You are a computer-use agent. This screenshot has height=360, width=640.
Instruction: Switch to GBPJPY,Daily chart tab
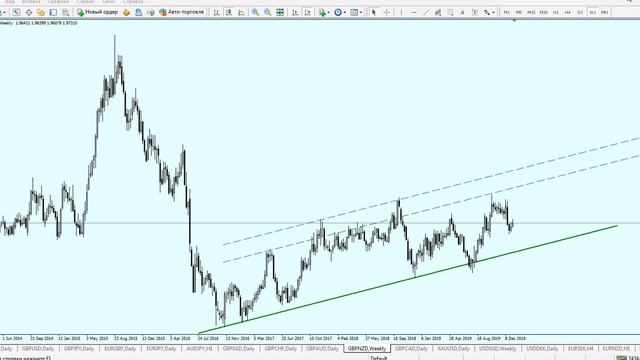tap(79, 349)
